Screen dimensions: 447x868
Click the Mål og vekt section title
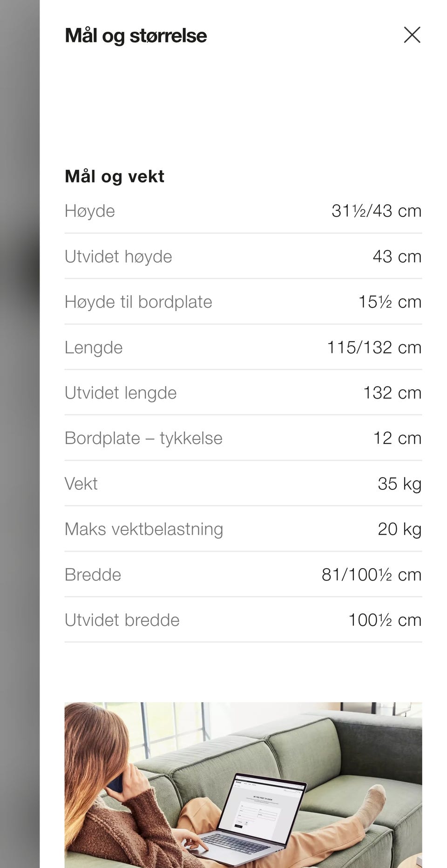pos(115,176)
